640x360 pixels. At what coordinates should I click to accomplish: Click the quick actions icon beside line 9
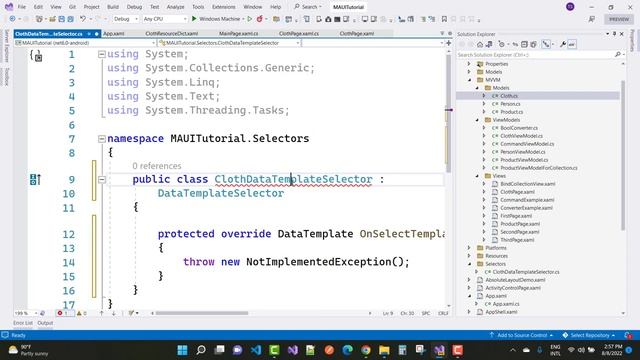tap(36, 179)
